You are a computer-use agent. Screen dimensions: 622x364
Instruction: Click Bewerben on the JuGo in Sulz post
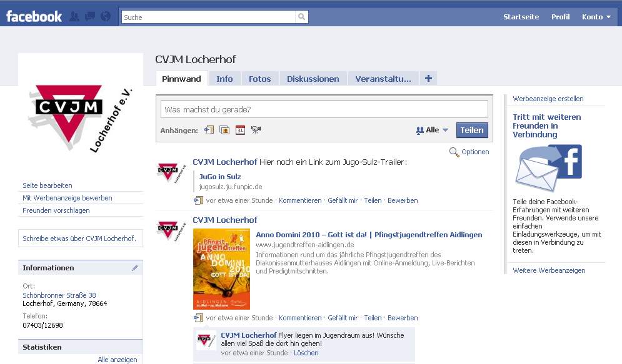click(x=403, y=200)
